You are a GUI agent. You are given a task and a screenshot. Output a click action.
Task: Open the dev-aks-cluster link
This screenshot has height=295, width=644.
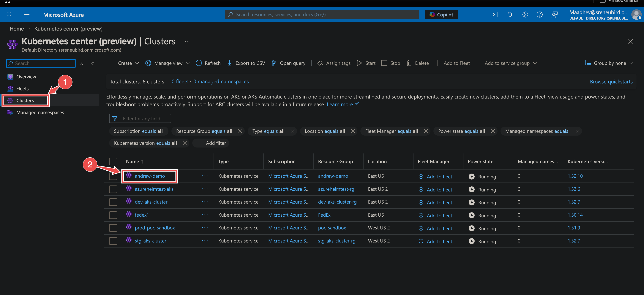point(151,202)
